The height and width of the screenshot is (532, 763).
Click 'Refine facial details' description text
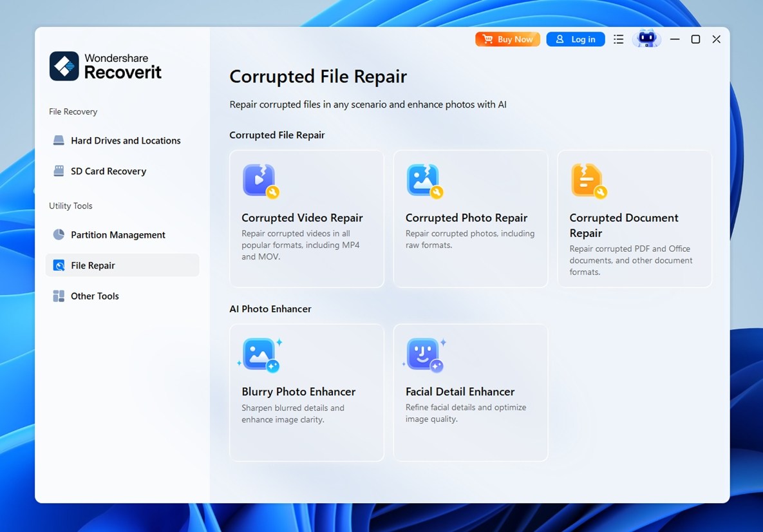pyautogui.click(x=466, y=413)
